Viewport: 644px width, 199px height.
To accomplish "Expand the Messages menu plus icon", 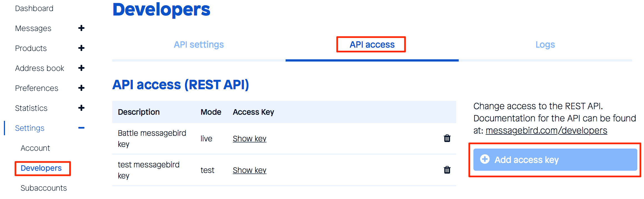I will coord(81,28).
